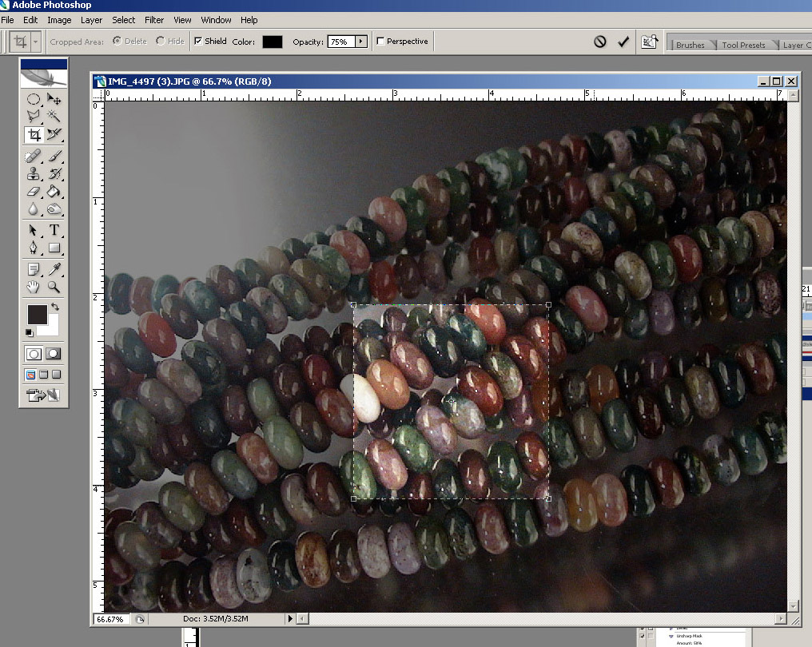
Task: Select the Blur tool
Action: (33, 209)
